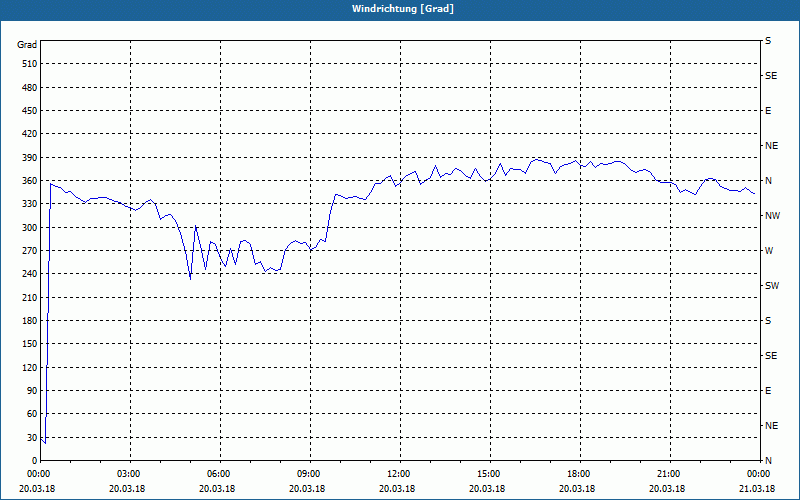Image resolution: width=800 pixels, height=500 pixels.
Task: Select the Grad y-axis unit label
Action: point(27,45)
